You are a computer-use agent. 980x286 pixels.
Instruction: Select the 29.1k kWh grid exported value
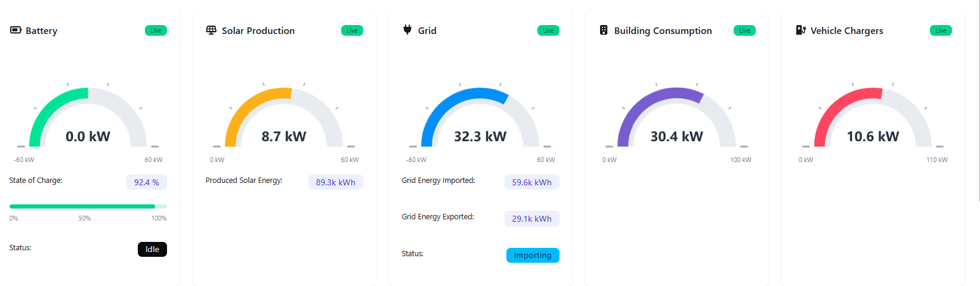tap(531, 219)
